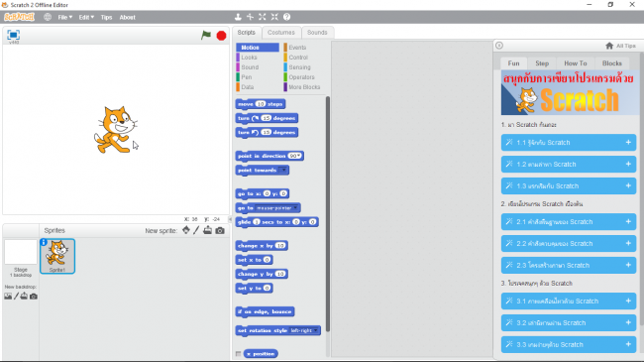Image resolution: width=644 pixels, height=362 pixels.
Task: Select the Motion block category
Action: [258, 48]
